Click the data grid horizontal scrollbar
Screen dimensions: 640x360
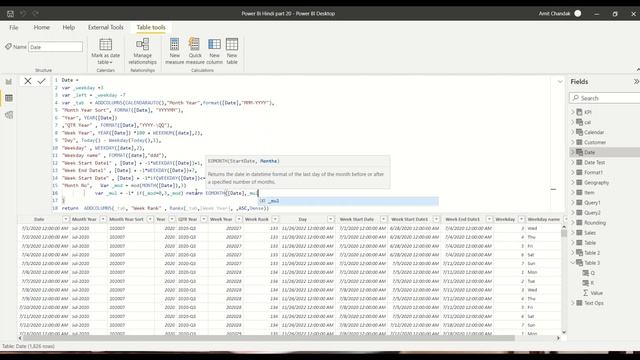pyautogui.click(x=269, y=338)
